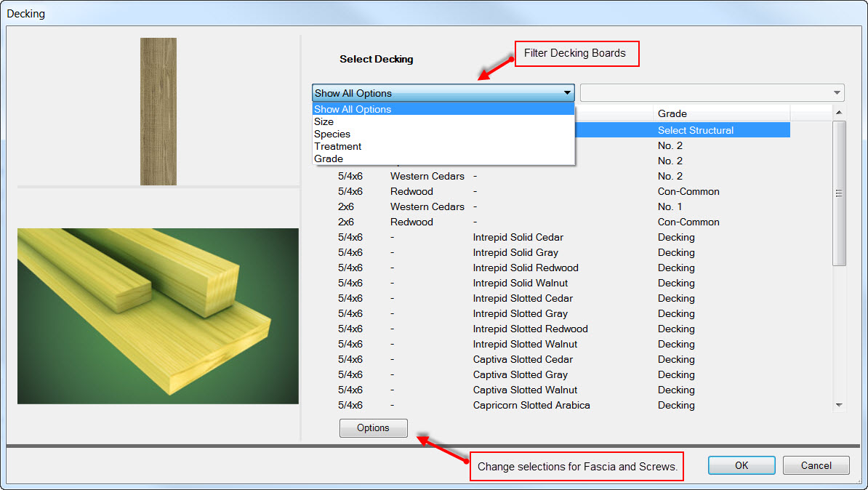Click the Grade column header
The height and width of the screenshot is (490, 868).
[x=721, y=113]
